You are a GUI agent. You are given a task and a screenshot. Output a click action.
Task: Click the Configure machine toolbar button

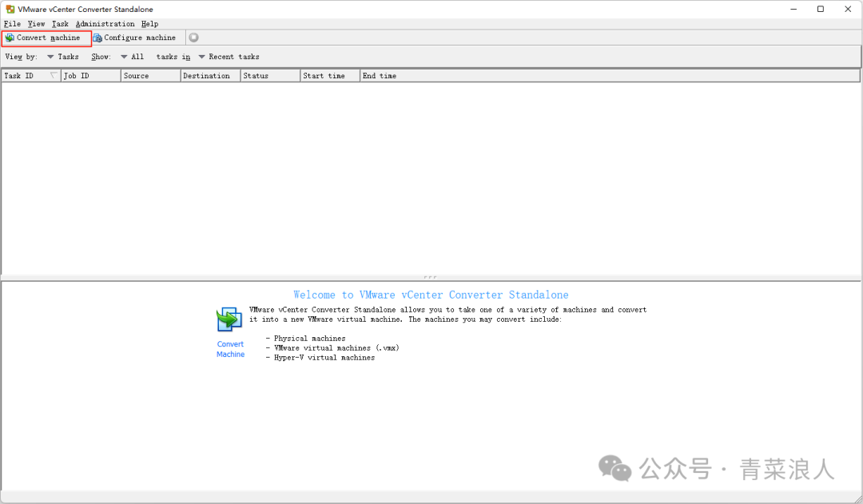(134, 38)
